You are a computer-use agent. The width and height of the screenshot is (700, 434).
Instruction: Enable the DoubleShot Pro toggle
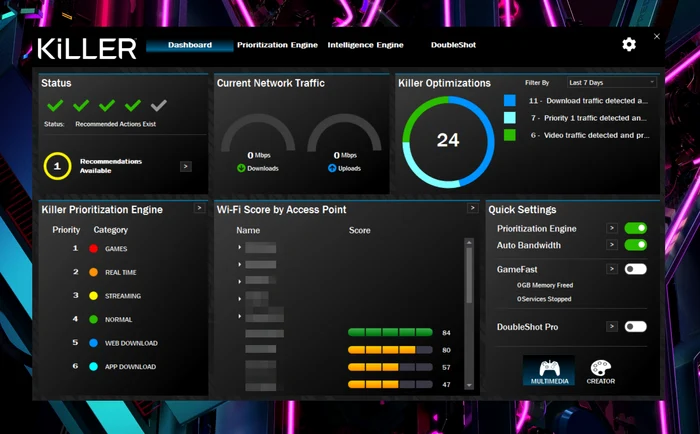point(635,326)
